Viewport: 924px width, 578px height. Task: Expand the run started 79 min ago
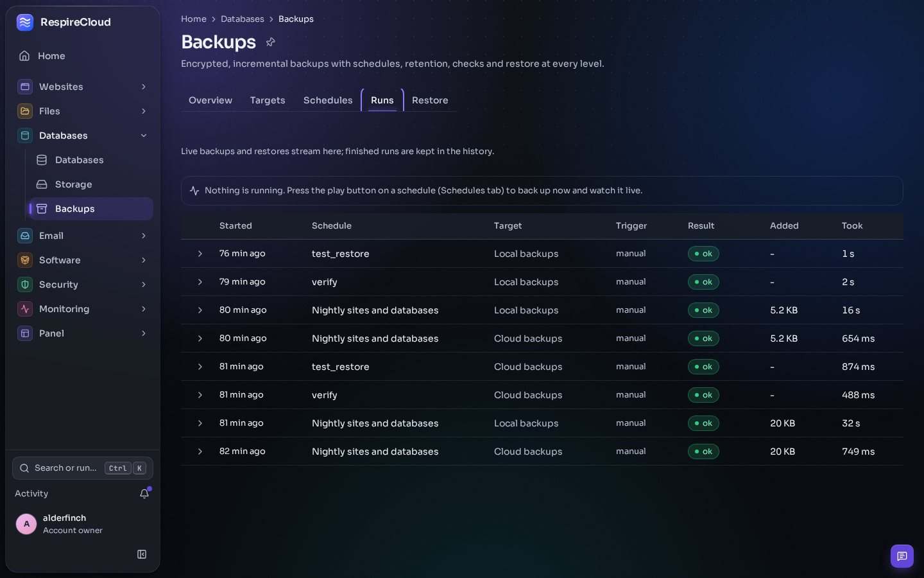200,282
